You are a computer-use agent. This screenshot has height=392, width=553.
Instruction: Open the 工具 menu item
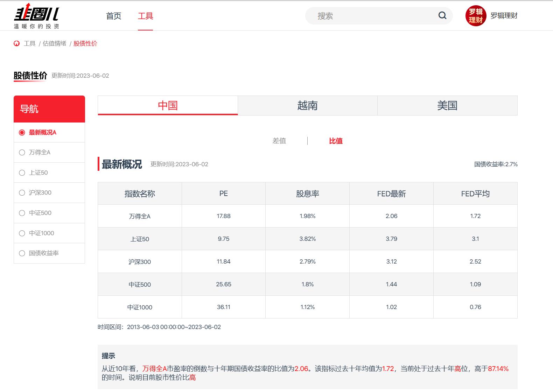145,16
